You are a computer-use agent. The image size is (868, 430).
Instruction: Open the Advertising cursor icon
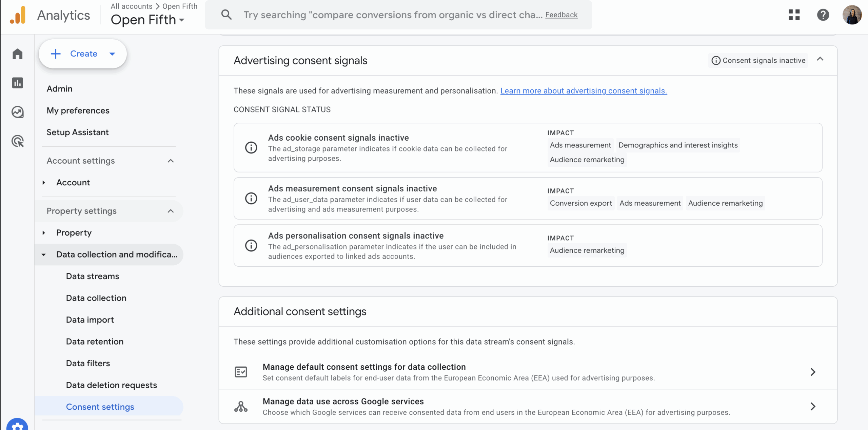click(x=17, y=141)
